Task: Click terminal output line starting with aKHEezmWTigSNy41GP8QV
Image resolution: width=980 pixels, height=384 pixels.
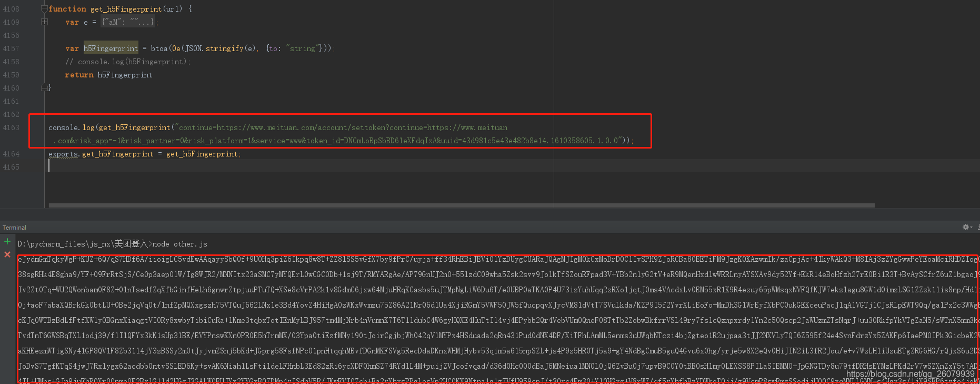Action: coord(497,351)
